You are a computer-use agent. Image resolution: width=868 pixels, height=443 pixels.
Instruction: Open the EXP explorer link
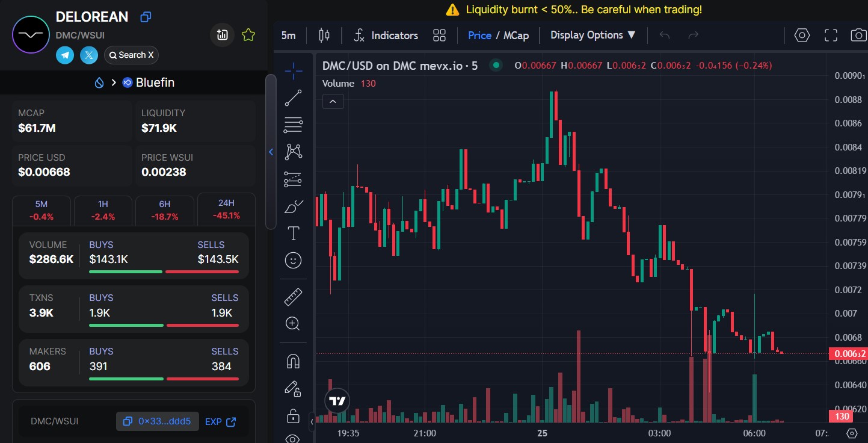pos(220,421)
